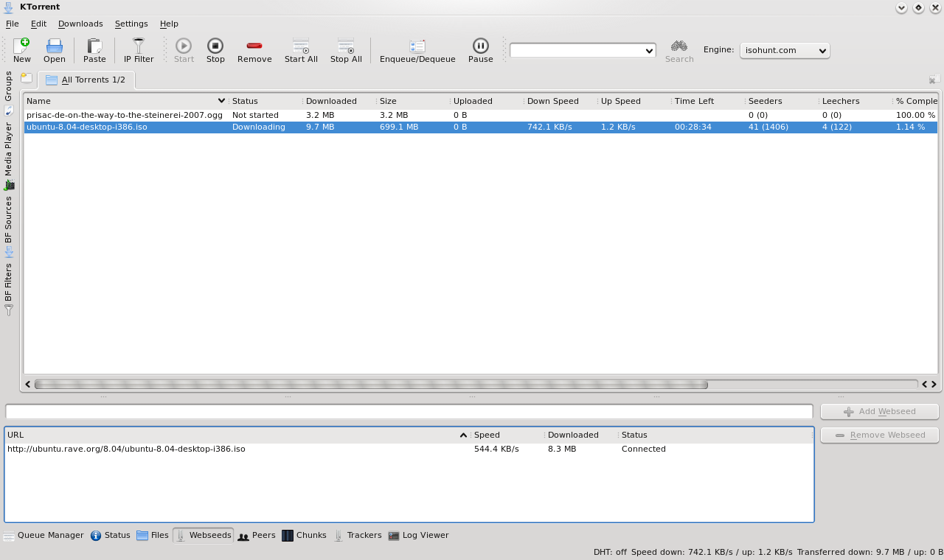Open the File menu

click(13, 24)
